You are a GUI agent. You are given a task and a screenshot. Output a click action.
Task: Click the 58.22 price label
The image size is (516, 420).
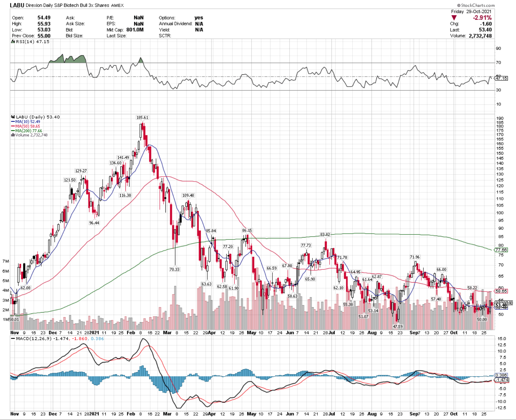472,288
